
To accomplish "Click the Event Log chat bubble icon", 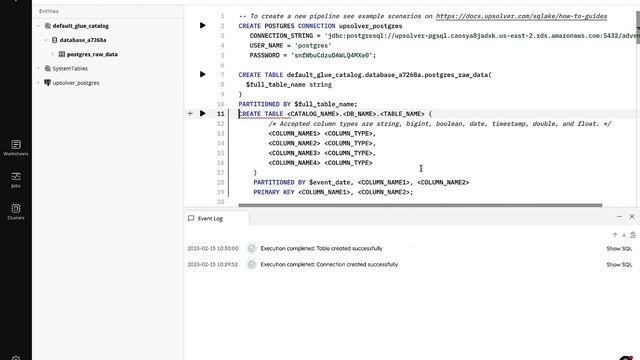I will (191, 218).
